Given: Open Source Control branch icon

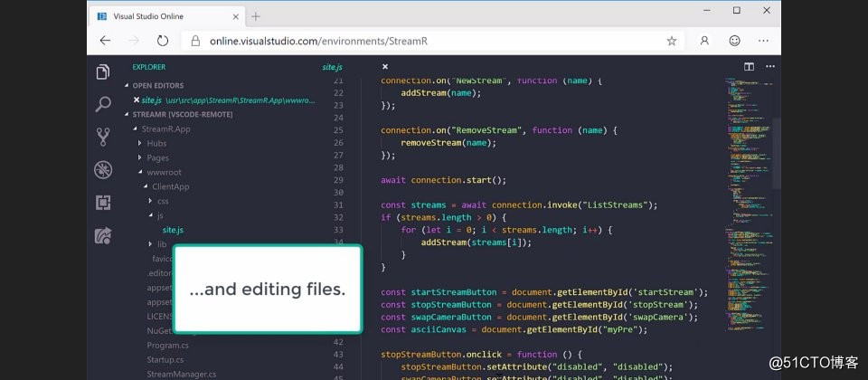Looking at the screenshot, I should 103,137.
